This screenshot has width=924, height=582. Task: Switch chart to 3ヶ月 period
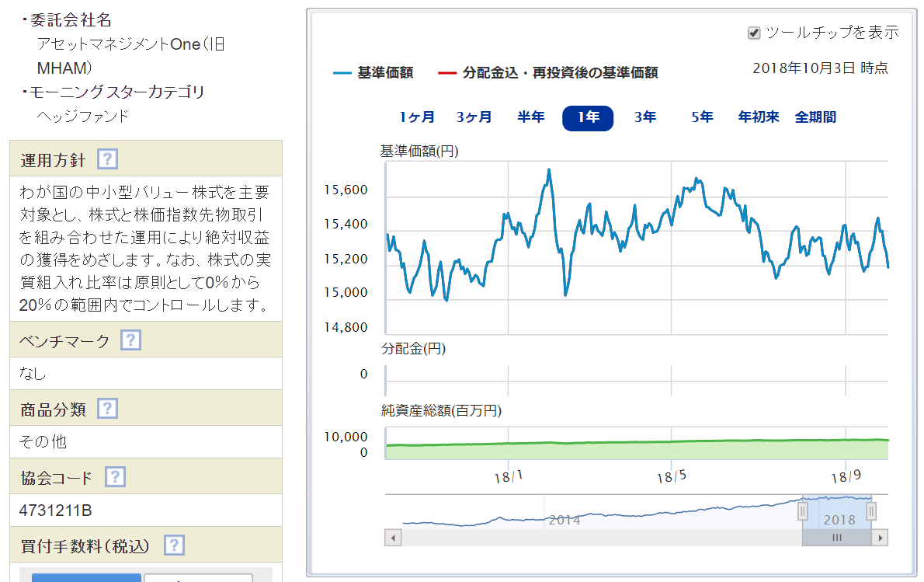click(x=474, y=117)
